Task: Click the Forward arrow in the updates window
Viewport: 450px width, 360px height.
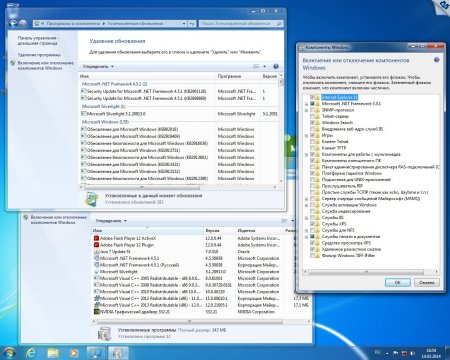Action: 23,23
